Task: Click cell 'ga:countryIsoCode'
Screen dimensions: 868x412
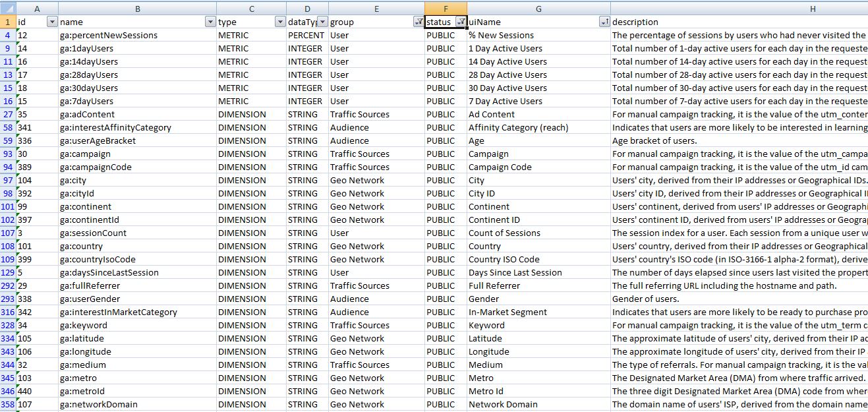Action: click(x=137, y=259)
